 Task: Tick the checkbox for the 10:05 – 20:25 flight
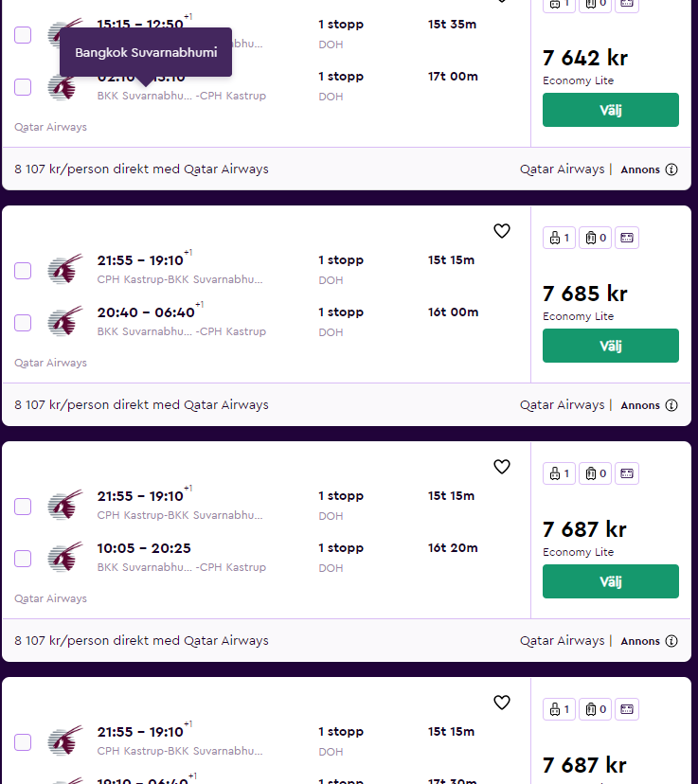pyautogui.click(x=23, y=559)
